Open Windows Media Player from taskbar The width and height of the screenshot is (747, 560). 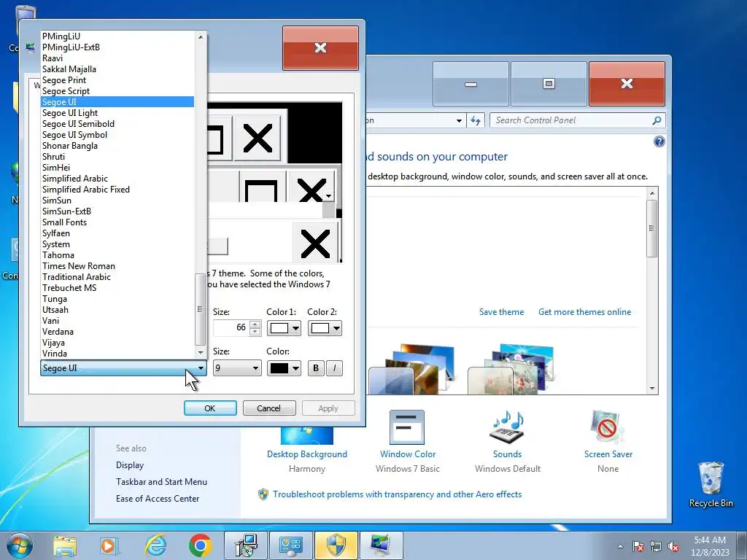tap(109, 545)
